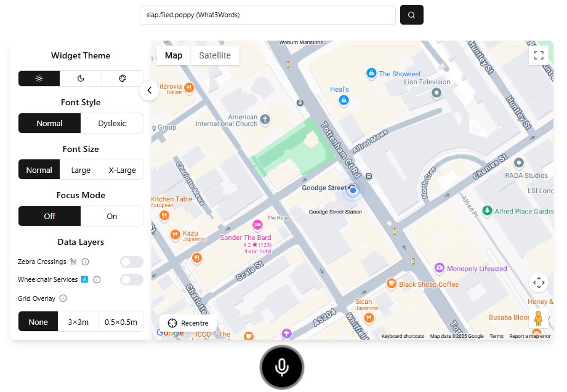Turn Focus Mode On
This screenshot has width=567, height=392.
tap(112, 217)
